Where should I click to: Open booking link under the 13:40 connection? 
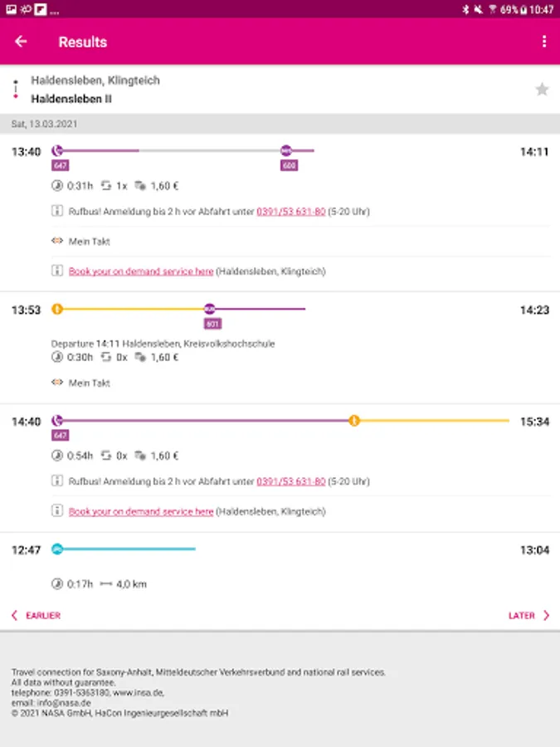pos(141,271)
